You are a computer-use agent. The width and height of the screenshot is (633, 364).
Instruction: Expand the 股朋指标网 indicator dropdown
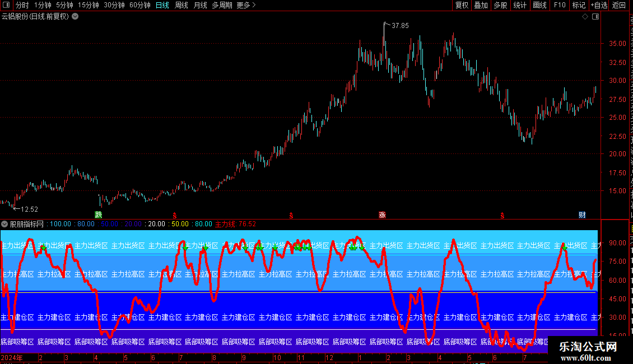click(4, 224)
